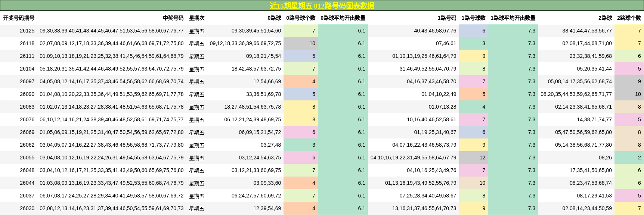Click the title 近15期星期五 012路号码图表数据

(x=322, y=6)
